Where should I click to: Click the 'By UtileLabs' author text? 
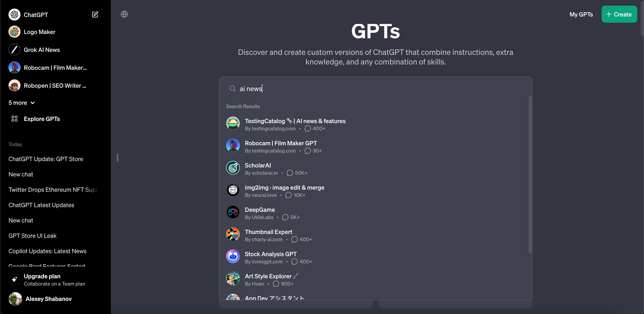click(259, 217)
